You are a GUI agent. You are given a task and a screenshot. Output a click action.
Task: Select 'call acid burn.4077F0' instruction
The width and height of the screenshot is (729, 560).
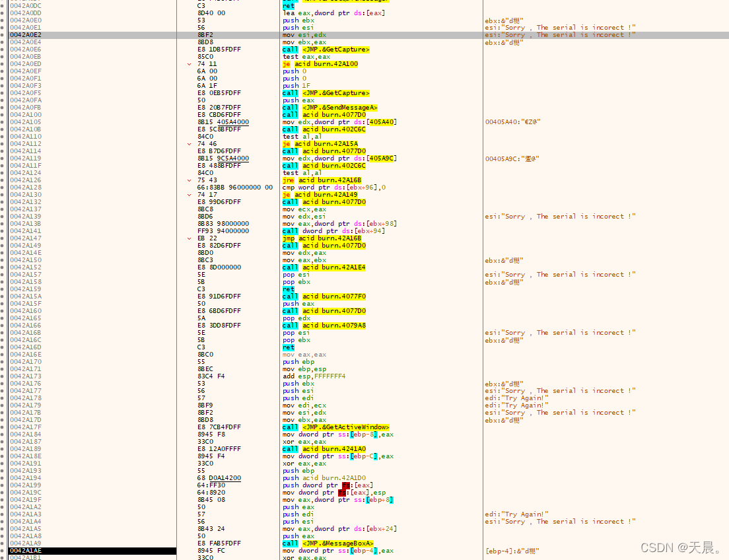click(x=324, y=297)
